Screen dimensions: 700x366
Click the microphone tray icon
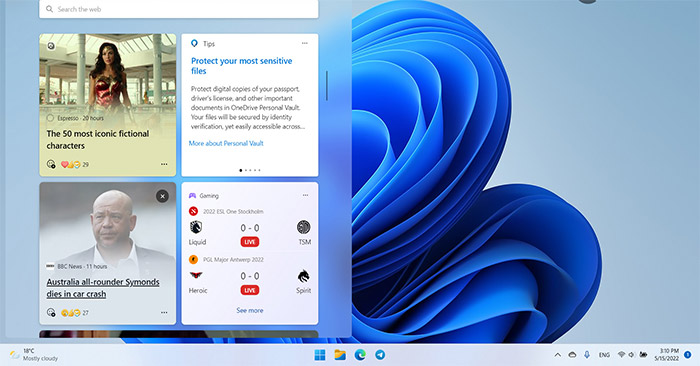point(587,355)
